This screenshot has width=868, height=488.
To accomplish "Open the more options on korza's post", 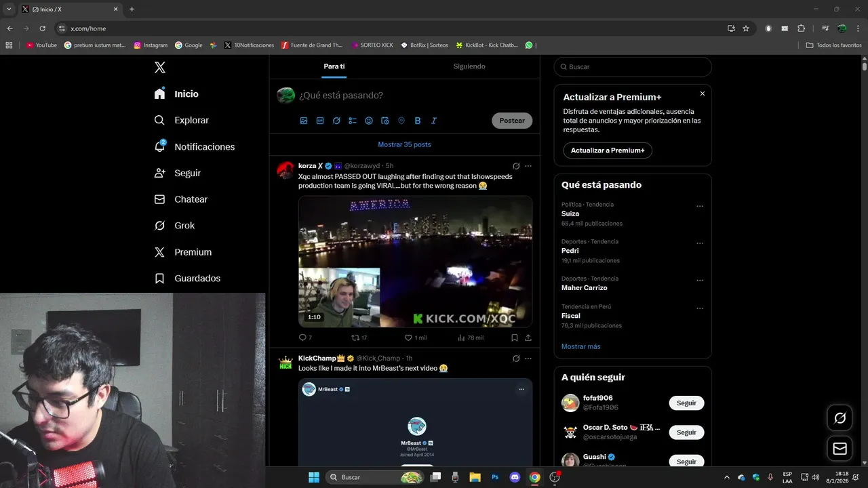I will tap(528, 166).
